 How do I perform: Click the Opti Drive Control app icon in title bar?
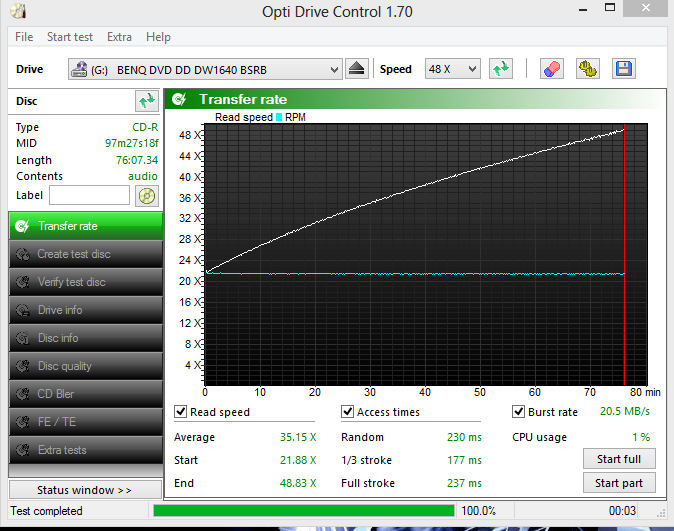[x=18, y=11]
